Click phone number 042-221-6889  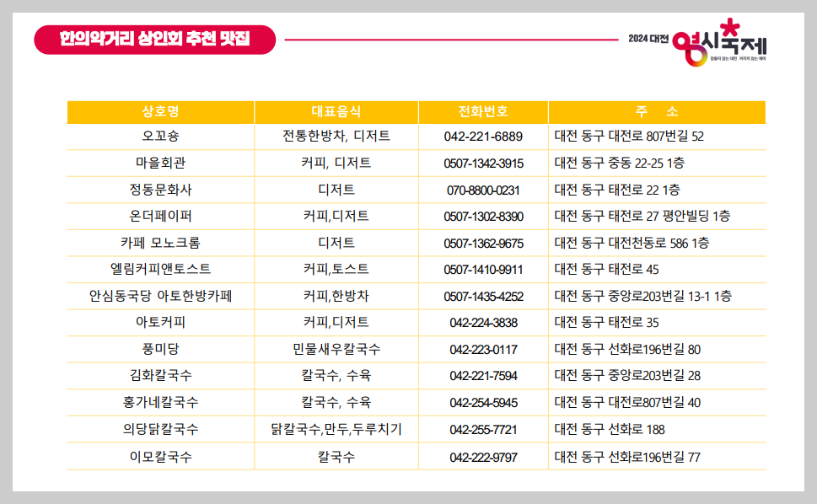click(483, 137)
